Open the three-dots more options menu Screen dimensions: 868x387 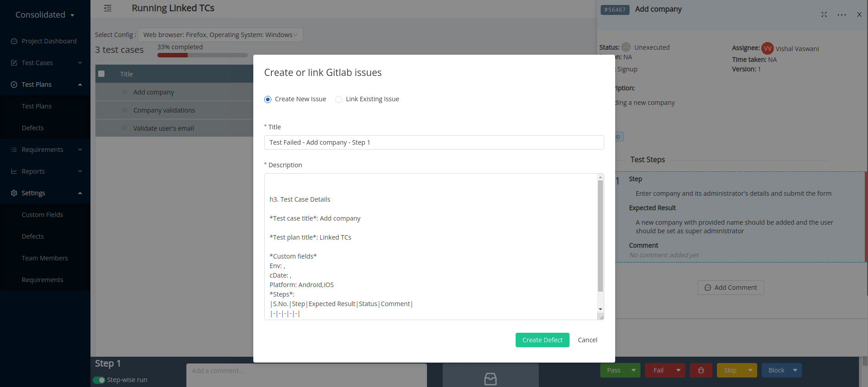point(842,14)
